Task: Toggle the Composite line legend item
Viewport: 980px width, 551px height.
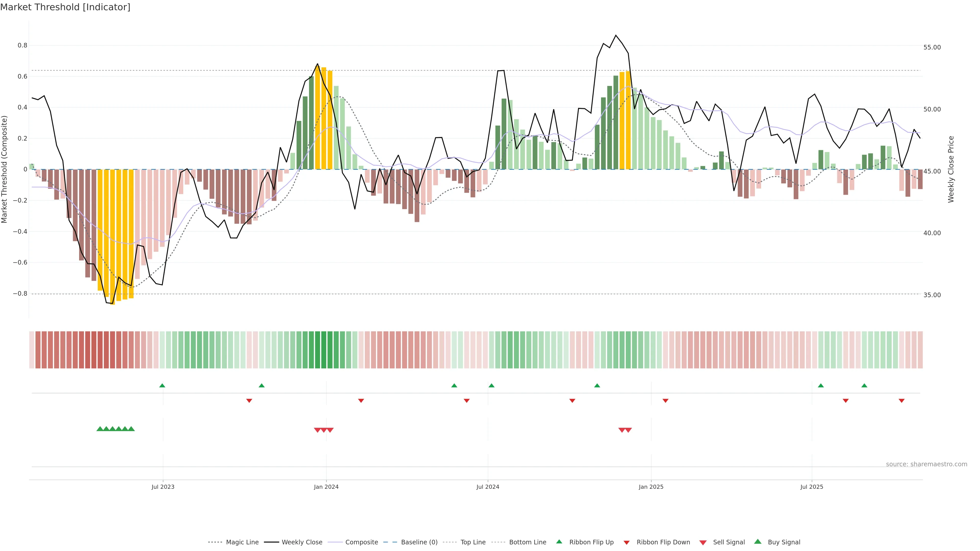Action: point(361,542)
